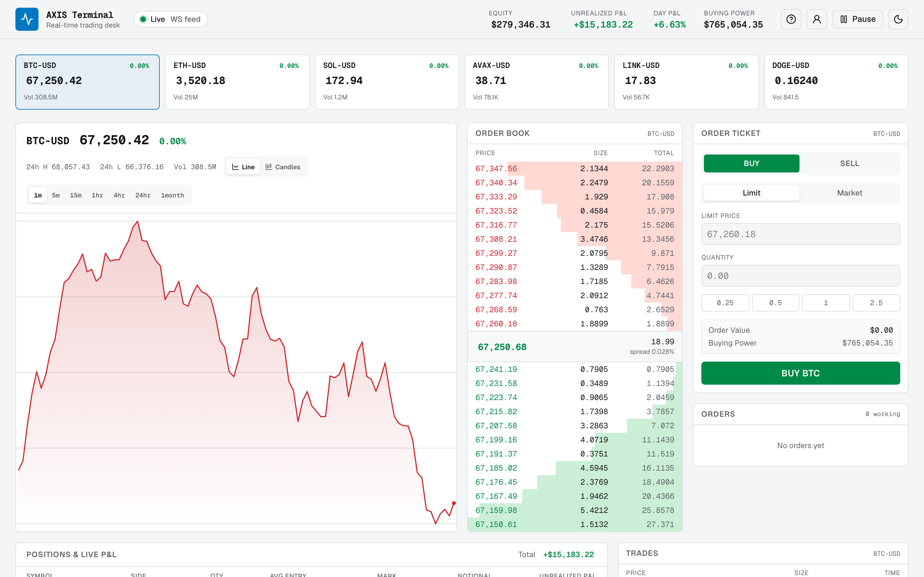
Task: Click the AXIS Terminal pulse logo icon
Action: 27,19
